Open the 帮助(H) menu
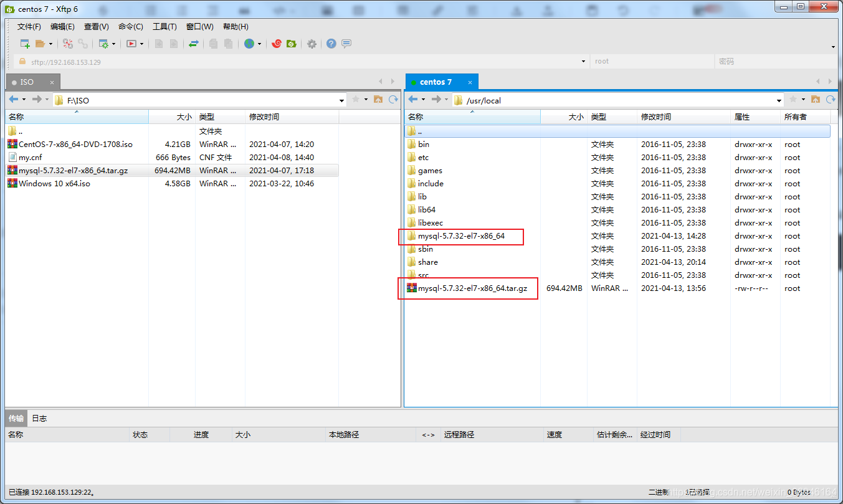This screenshot has height=504, width=843. pyautogui.click(x=236, y=27)
